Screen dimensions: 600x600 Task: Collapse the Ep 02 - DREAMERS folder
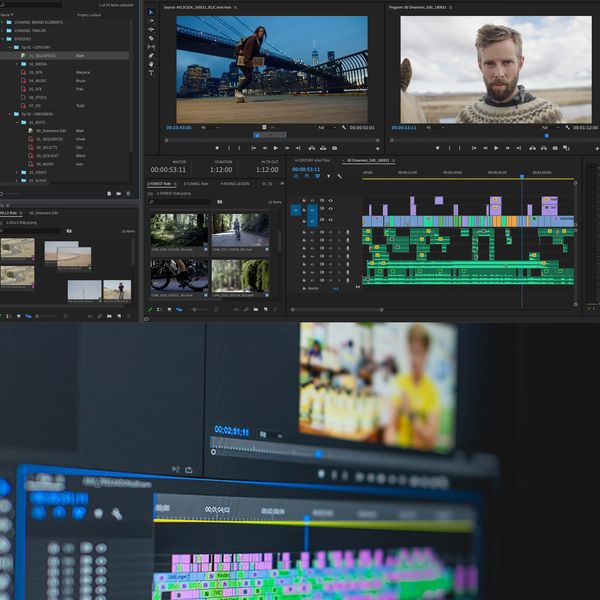click(x=12, y=114)
